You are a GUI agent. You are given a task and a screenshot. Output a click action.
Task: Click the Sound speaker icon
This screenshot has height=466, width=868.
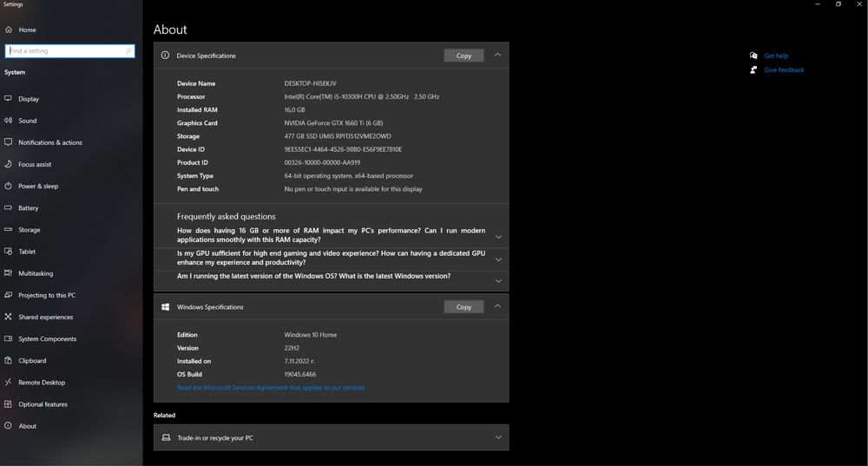[x=9, y=121]
